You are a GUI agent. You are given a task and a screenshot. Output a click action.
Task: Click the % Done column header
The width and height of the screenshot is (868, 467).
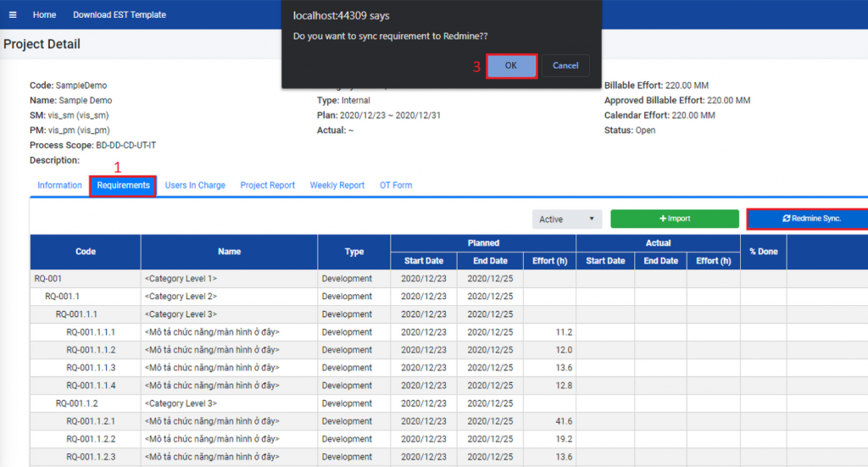click(764, 252)
